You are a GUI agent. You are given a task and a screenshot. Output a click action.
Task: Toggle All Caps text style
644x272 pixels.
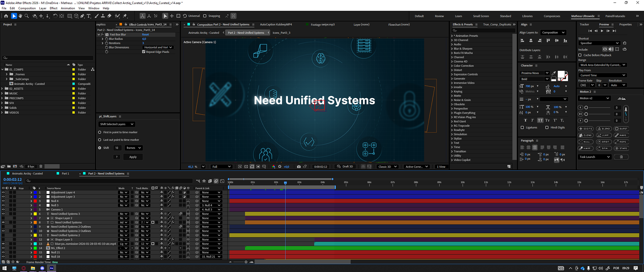point(540,120)
